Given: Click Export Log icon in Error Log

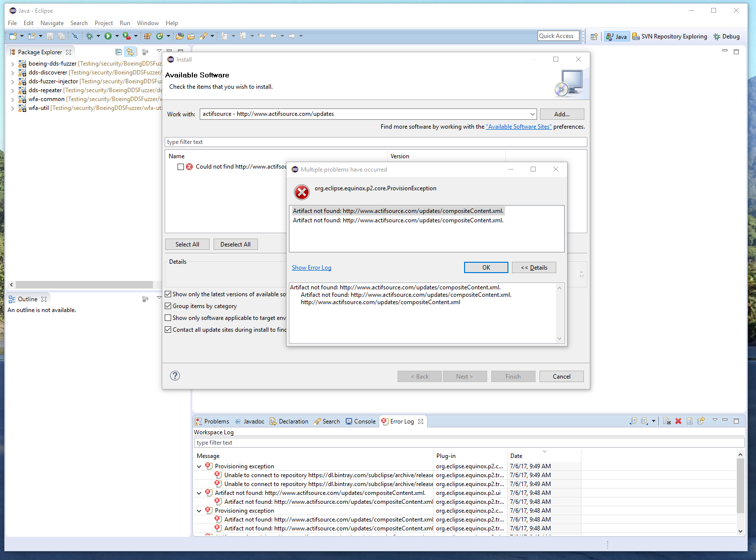Looking at the screenshot, I should coord(633,421).
